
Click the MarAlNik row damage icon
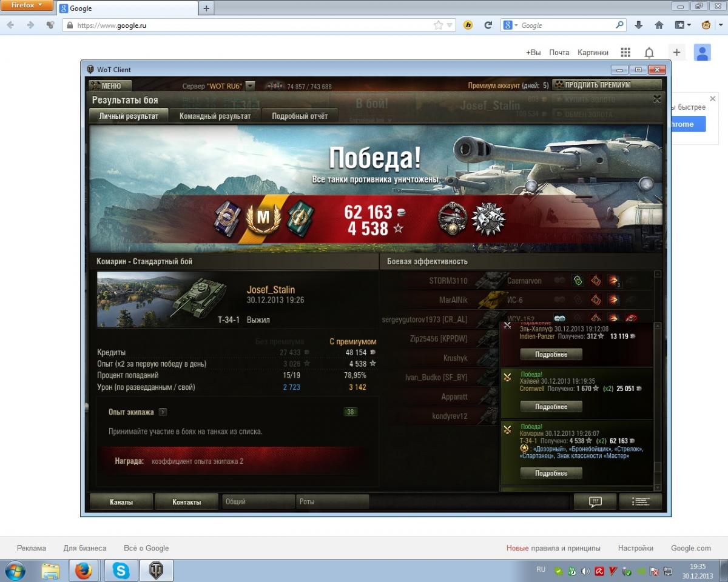pos(614,299)
